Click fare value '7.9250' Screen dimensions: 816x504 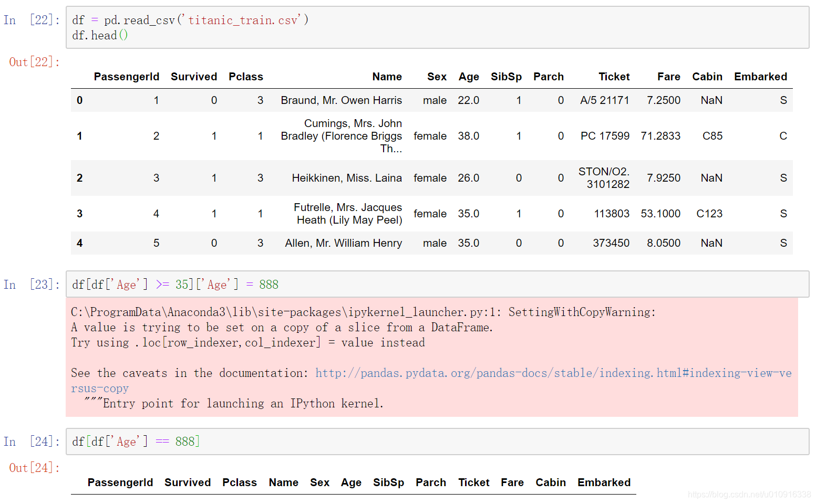pyautogui.click(x=664, y=178)
